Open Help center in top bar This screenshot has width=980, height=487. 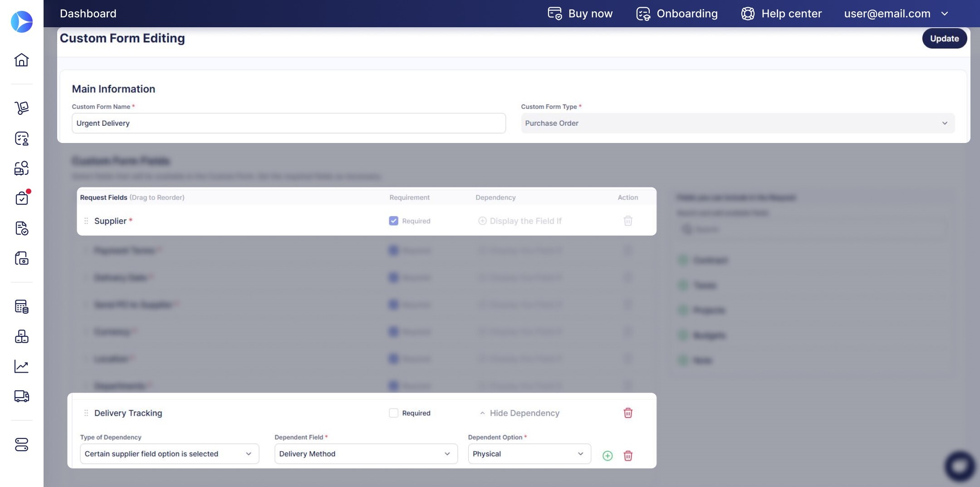tap(781, 14)
